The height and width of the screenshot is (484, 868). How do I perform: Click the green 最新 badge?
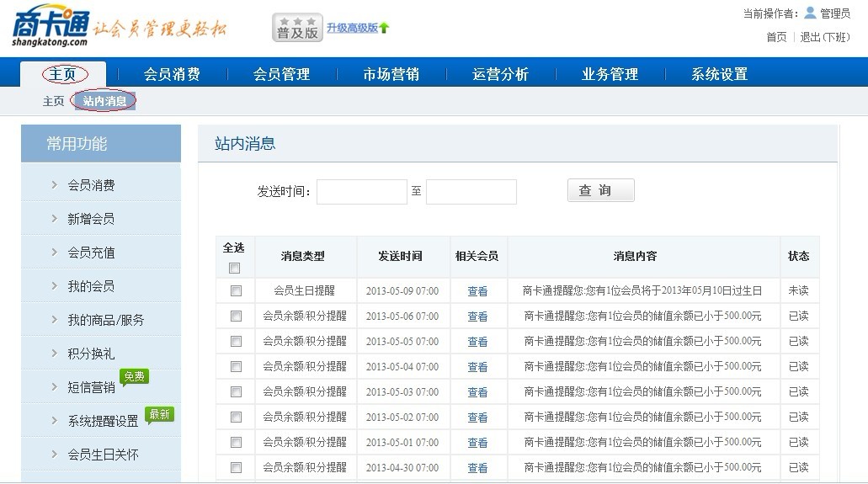click(x=159, y=414)
